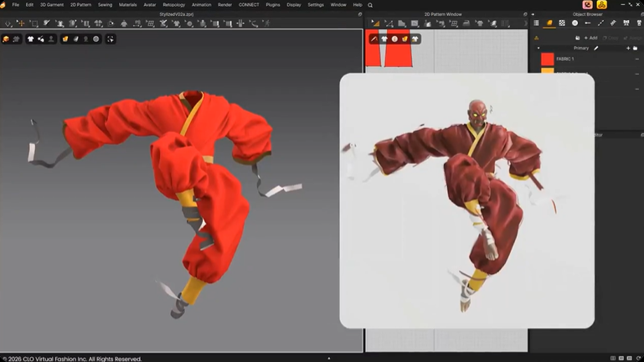Toggle white t-shirt icon in 2D floating toolbar
This screenshot has height=362, width=644.
[384, 39]
